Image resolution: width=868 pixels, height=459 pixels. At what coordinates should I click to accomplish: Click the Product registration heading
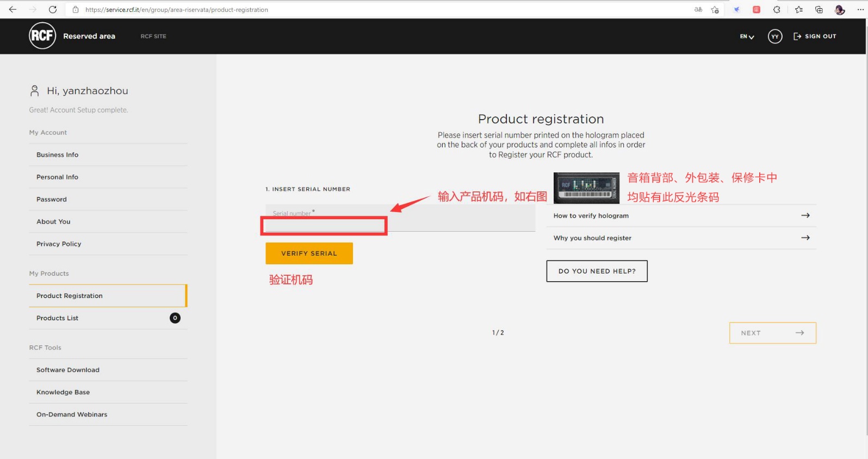[541, 119]
